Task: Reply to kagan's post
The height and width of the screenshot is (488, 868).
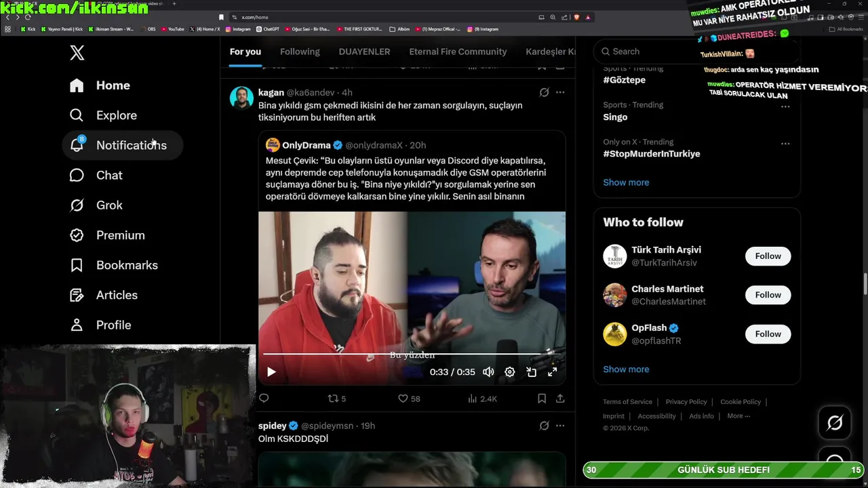Action: [264, 399]
